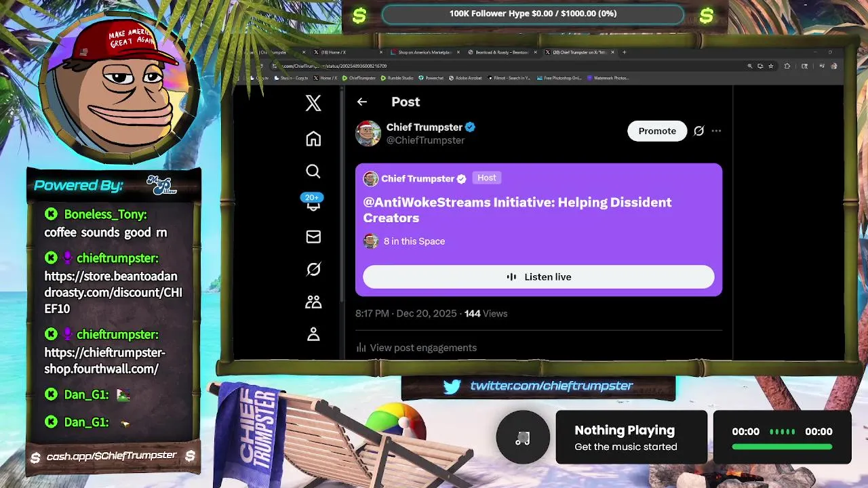Open the Rumble Studio bookmark
The height and width of the screenshot is (488, 868).
click(397, 78)
